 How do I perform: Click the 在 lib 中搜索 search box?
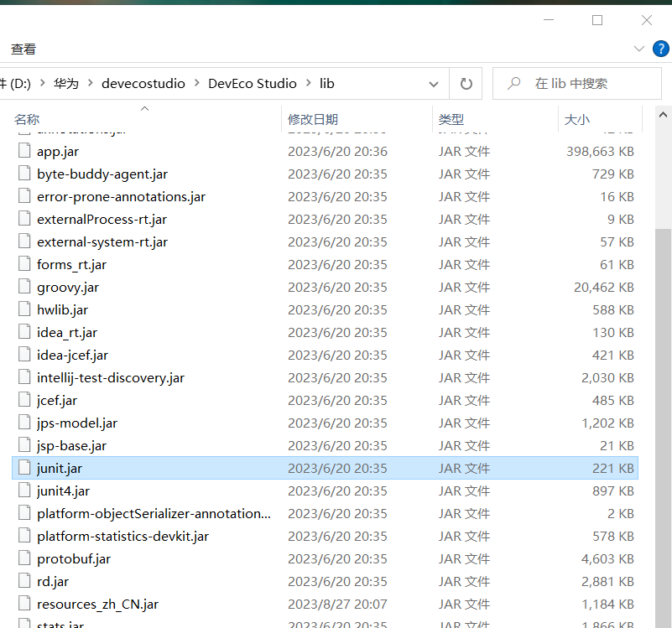point(577,84)
